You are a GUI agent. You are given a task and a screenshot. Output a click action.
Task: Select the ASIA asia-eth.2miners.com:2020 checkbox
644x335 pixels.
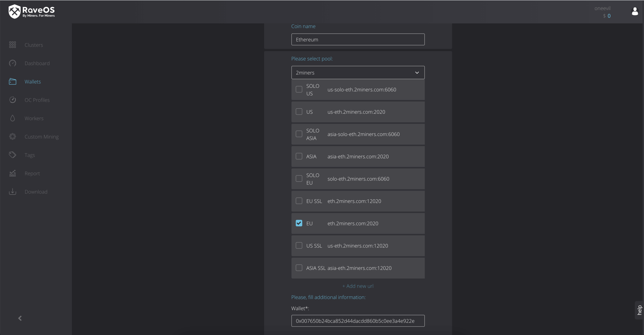coord(299,156)
